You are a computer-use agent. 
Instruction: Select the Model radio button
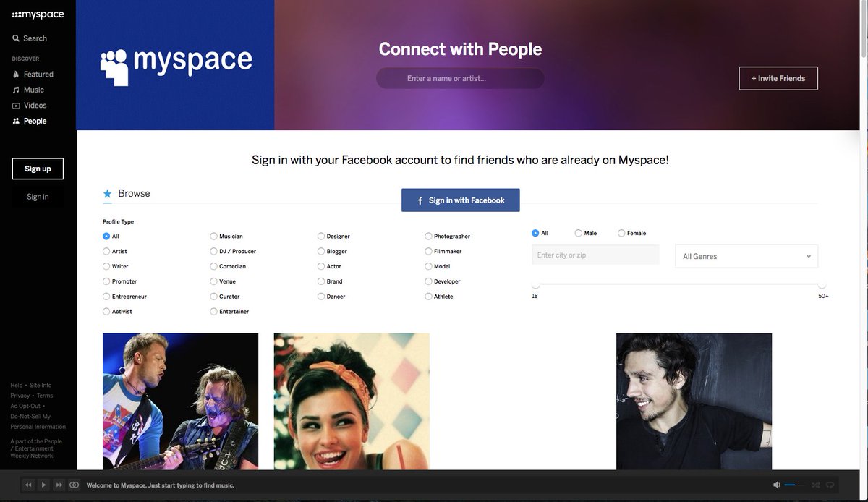pos(428,266)
